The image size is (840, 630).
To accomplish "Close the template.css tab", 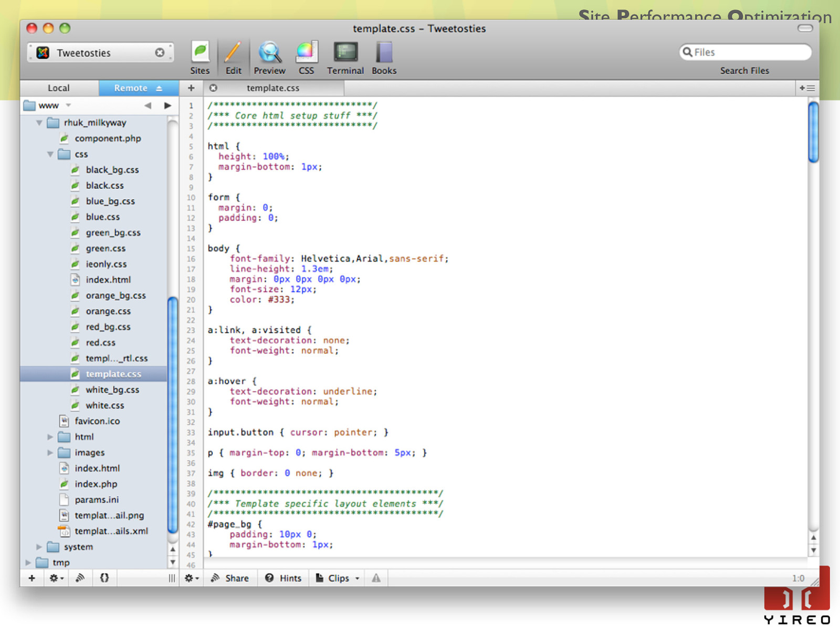I will point(213,88).
